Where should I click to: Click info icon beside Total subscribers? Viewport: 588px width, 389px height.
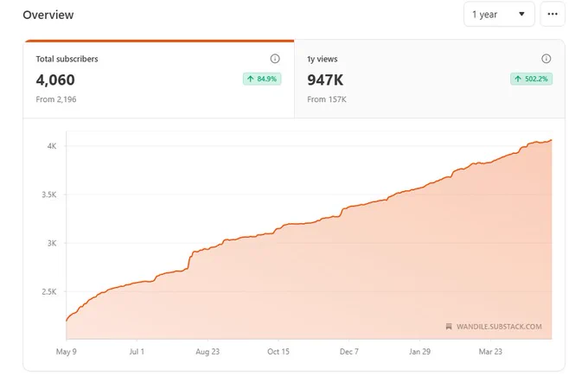pyautogui.click(x=275, y=59)
